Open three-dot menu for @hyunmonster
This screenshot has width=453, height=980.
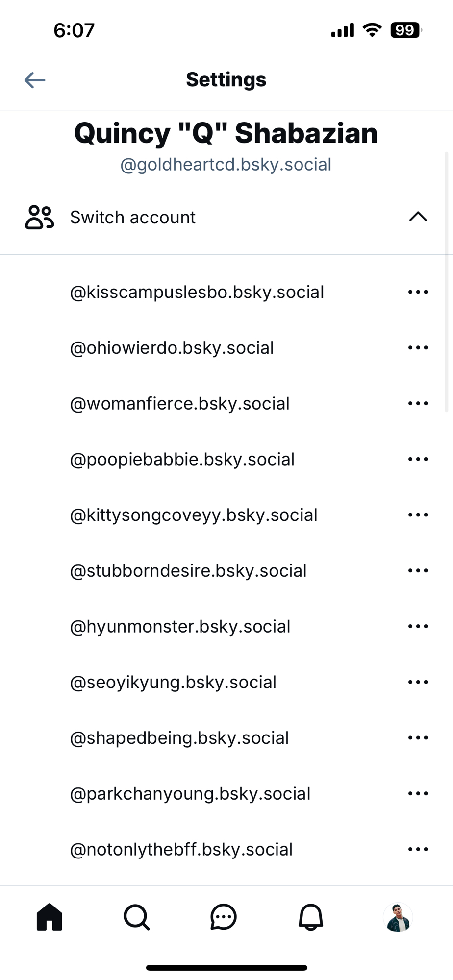point(418,626)
